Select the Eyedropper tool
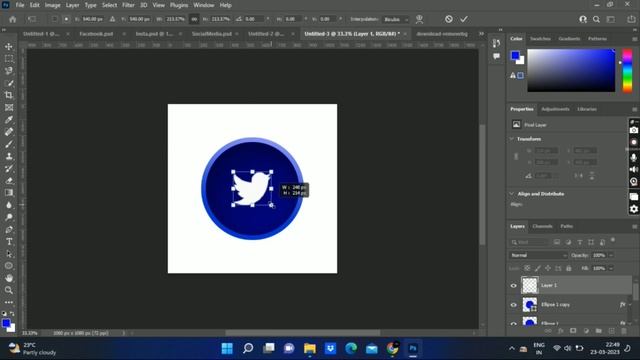Viewport: 640px width, 360px height. [x=9, y=120]
